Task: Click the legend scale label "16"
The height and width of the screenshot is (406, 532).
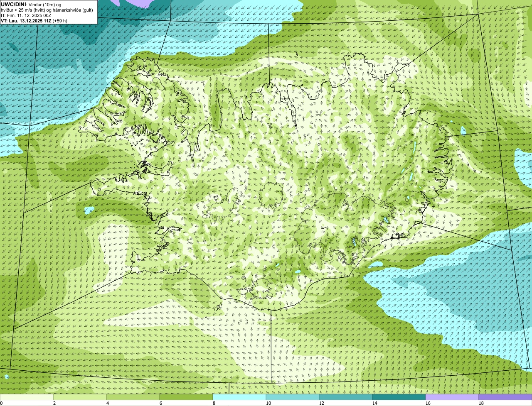Action: pos(428,403)
